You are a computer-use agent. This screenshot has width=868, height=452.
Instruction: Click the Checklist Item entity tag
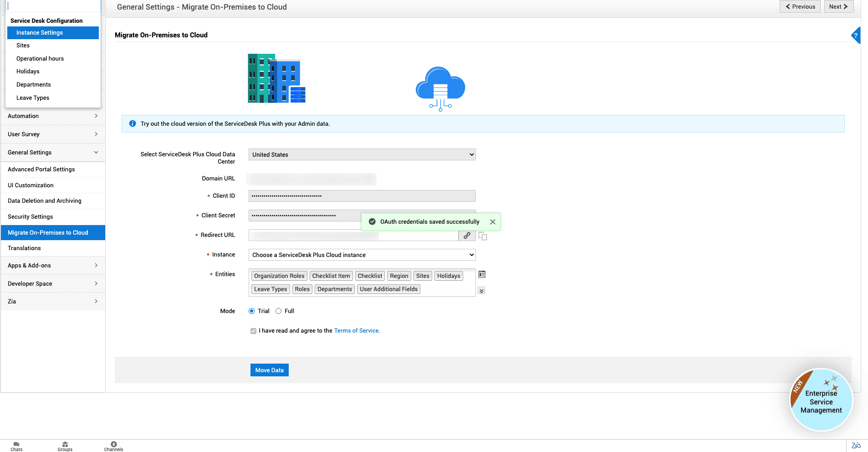pos(331,276)
